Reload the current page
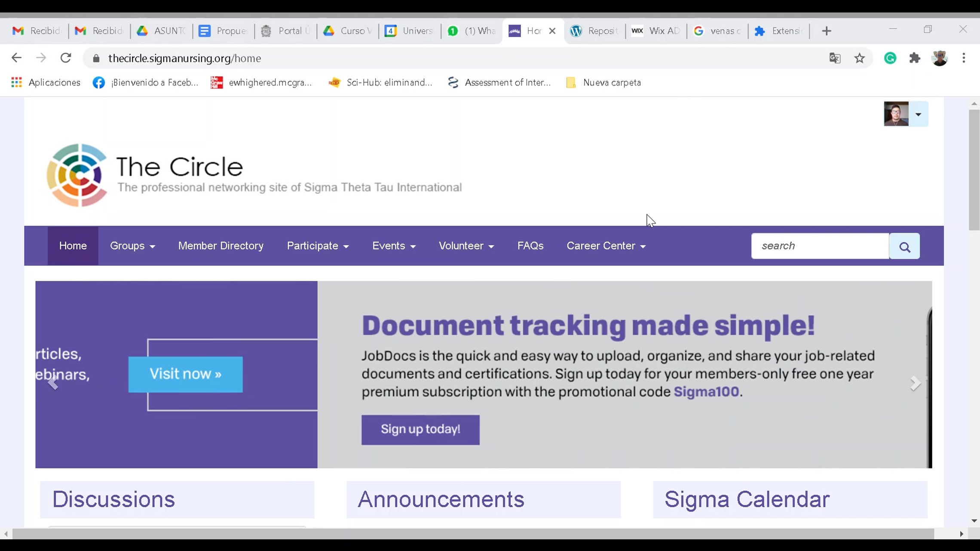 [x=66, y=58]
